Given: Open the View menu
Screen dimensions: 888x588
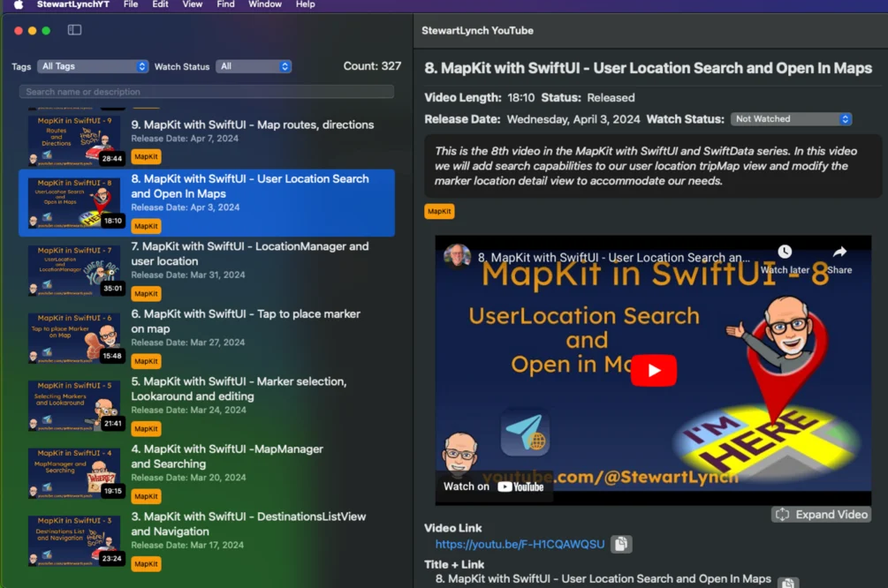Looking at the screenshot, I should tap(192, 4).
